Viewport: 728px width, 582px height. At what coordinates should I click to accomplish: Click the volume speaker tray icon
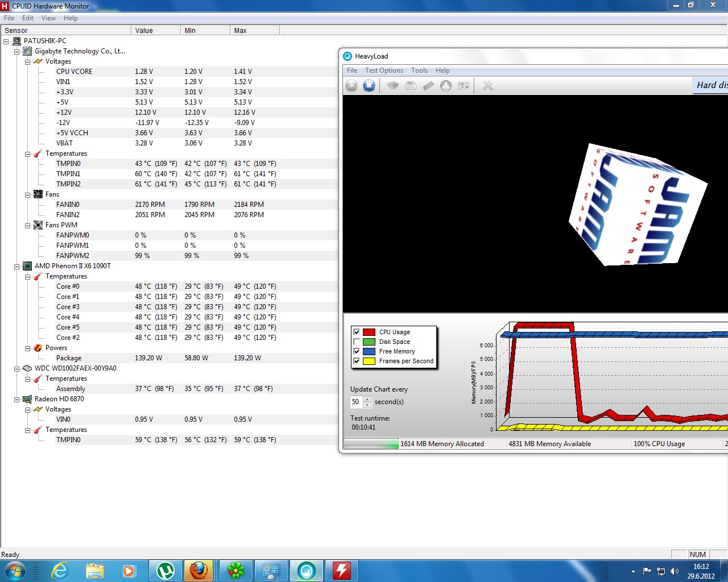coord(675,571)
